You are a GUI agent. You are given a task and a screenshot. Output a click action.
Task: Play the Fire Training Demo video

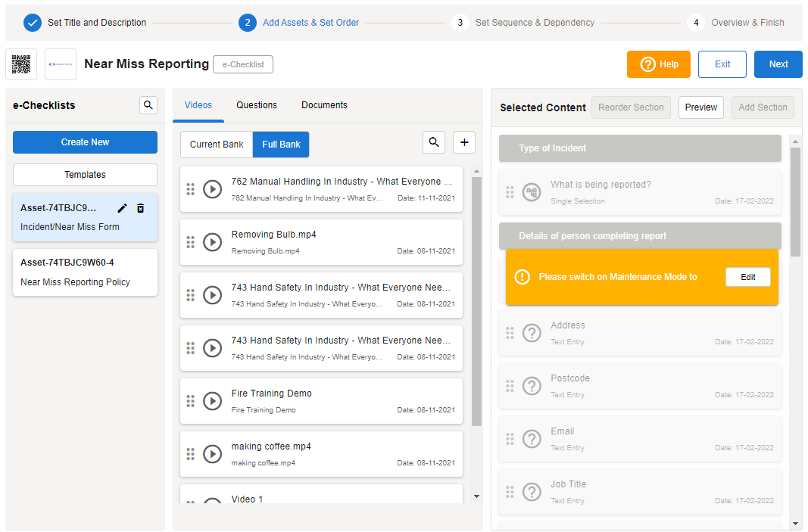coord(212,401)
